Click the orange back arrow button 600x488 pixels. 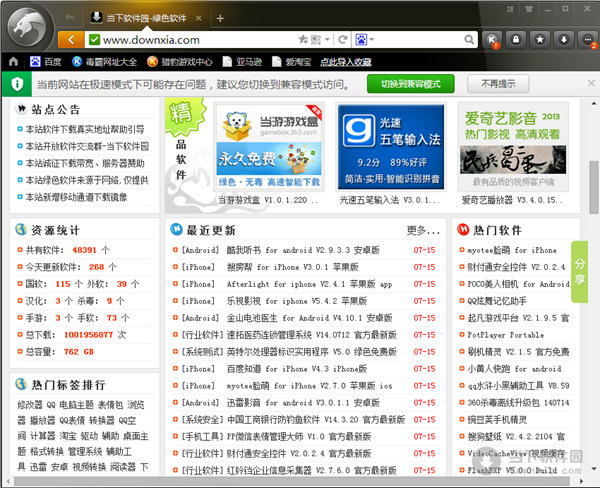click(71, 39)
